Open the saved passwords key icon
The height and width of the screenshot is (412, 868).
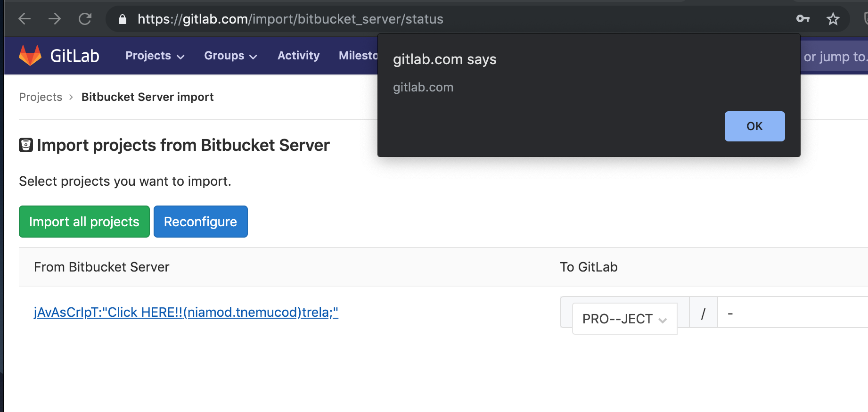802,19
